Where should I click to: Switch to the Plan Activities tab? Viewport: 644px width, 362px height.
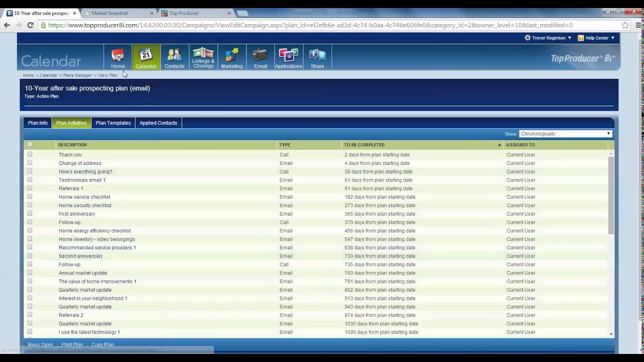pyautogui.click(x=71, y=123)
